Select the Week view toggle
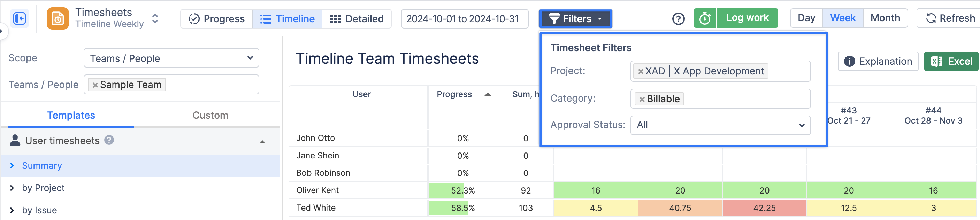980x220 pixels. 843,18
